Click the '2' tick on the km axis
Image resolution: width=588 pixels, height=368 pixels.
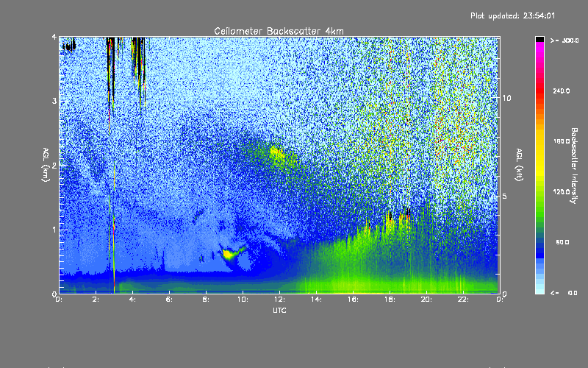coord(54,166)
